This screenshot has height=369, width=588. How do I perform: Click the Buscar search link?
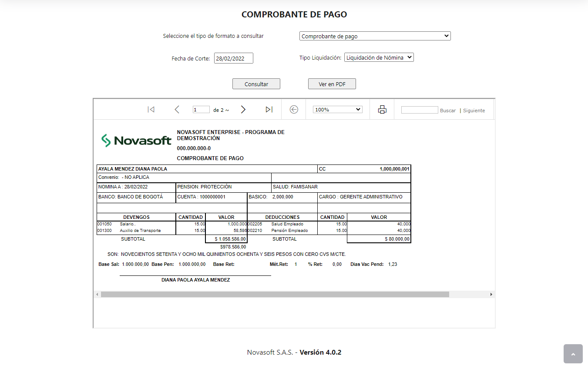click(447, 111)
